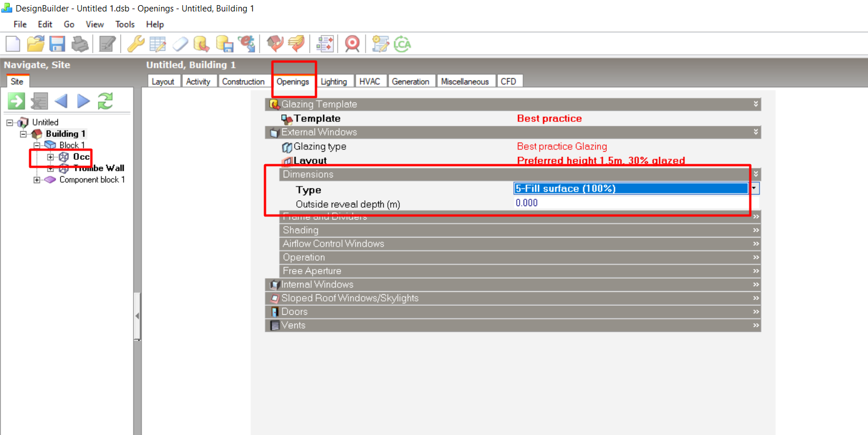Click the New file toolbar icon
Viewport: 868px width, 435px height.
[13, 43]
